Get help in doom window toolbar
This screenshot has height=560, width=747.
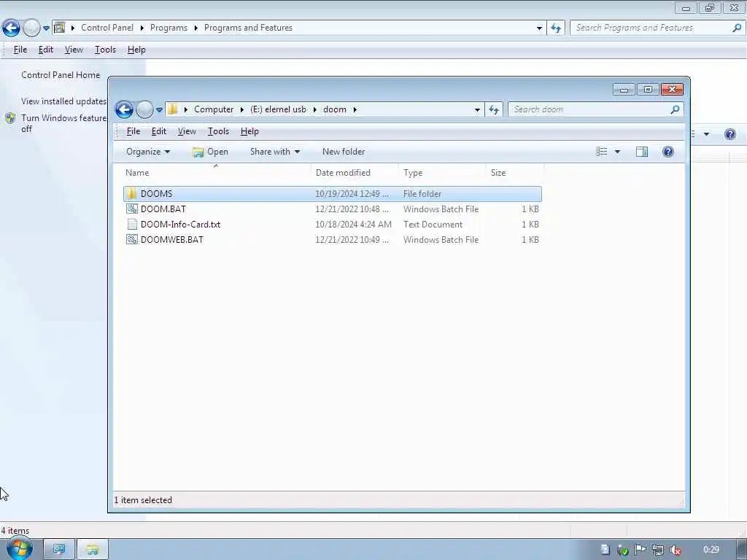[x=668, y=152]
